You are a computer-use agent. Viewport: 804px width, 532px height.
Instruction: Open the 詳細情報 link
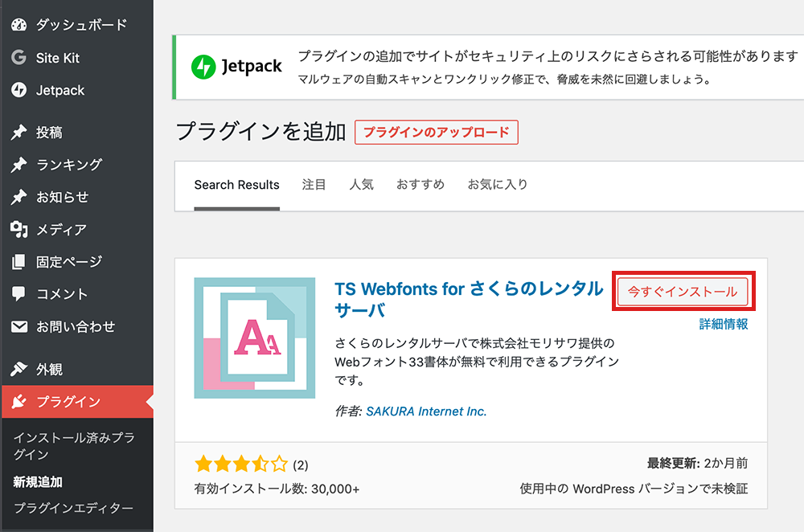[x=724, y=324]
